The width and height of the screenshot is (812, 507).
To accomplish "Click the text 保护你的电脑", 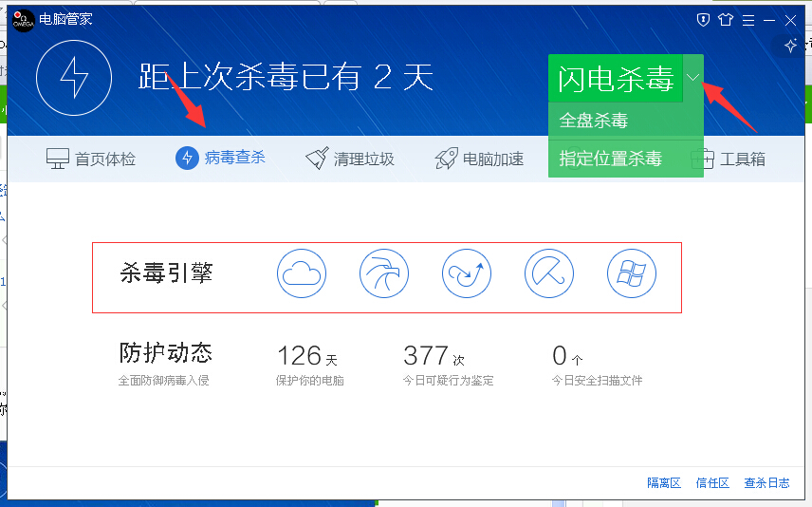I will [x=309, y=381].
